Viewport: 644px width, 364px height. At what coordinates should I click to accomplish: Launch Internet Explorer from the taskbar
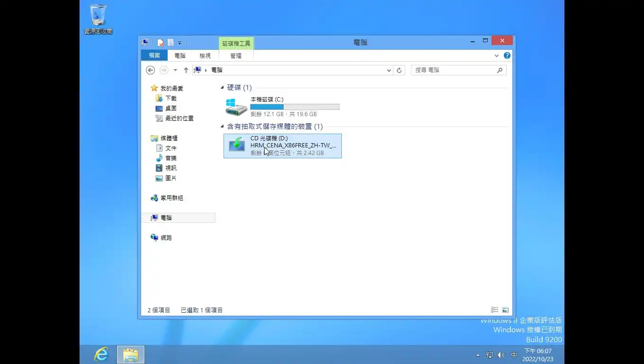click(101, 355)
